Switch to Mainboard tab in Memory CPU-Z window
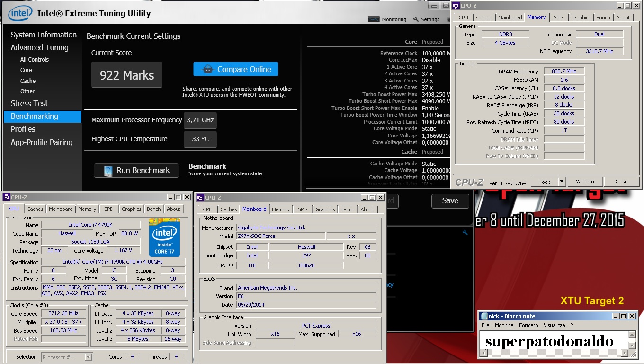 (510, 18)
